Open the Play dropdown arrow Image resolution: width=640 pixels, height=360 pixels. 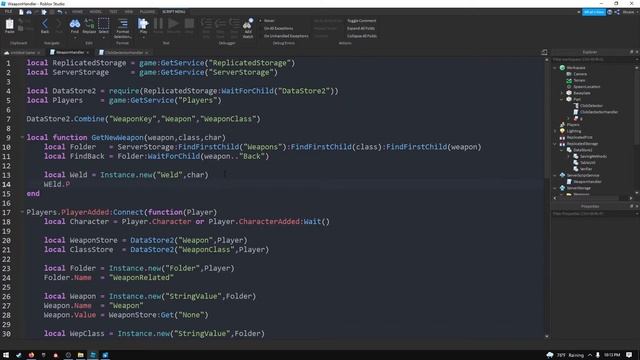click(143, 38)
